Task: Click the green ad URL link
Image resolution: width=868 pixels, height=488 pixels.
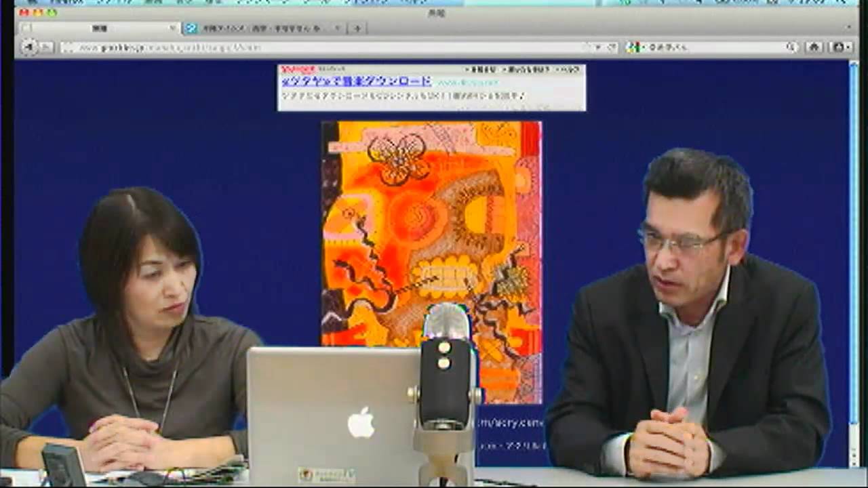Action: 467,82
